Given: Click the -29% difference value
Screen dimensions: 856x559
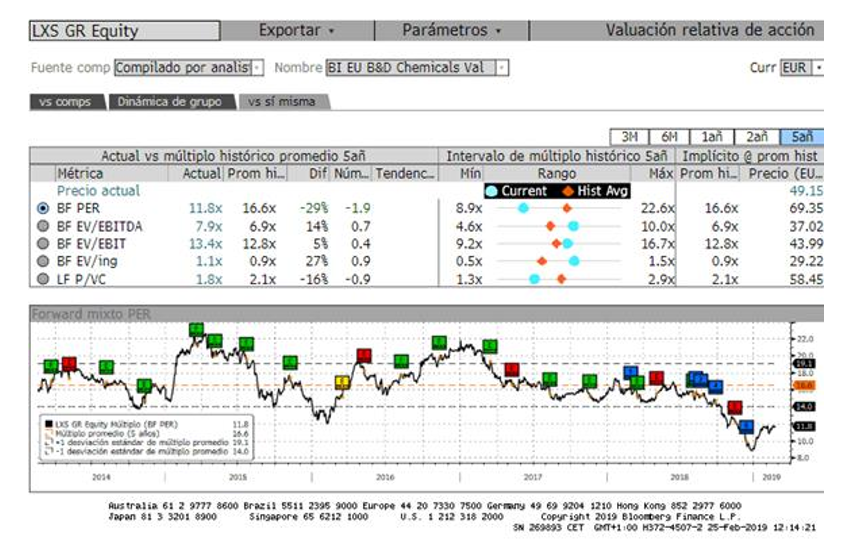Looking at the screenshot, I should 314,208.
